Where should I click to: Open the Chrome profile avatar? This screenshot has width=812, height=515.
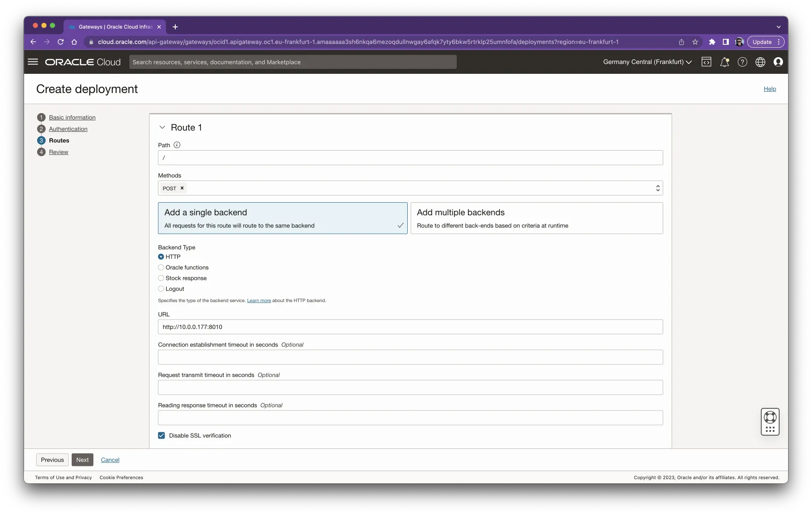coord(739,42)
